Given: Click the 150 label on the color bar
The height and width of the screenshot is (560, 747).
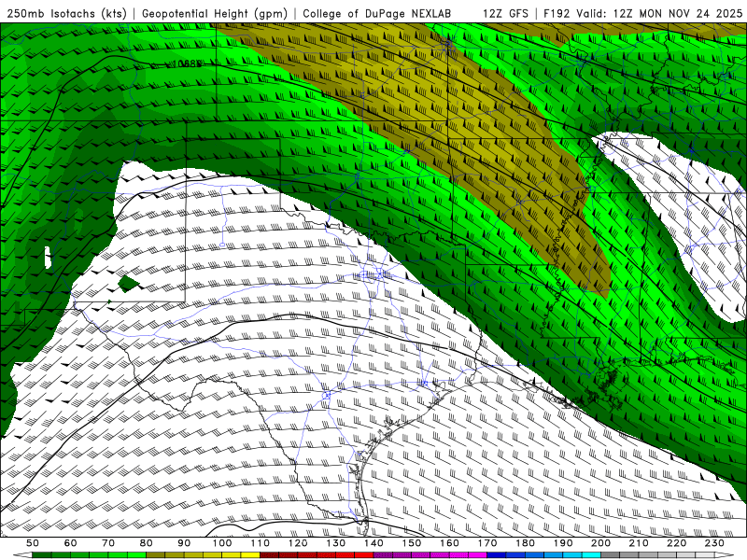Looking at the screenshot, I should (412, 543).
